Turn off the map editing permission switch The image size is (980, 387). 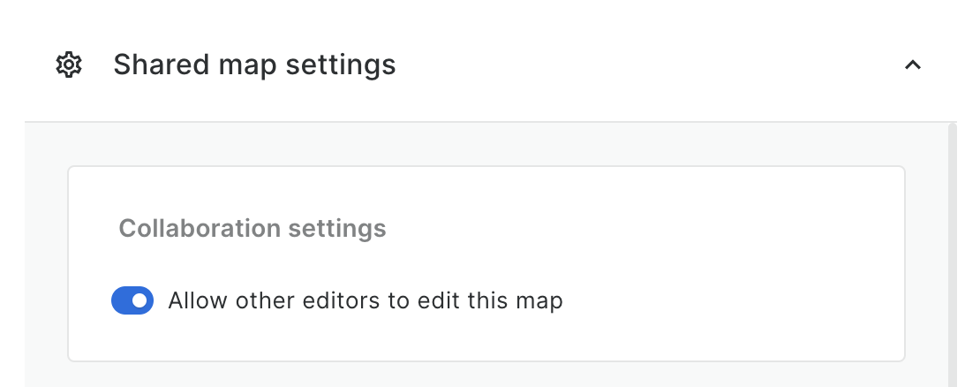pyautogui.click(x=132, y=300)
